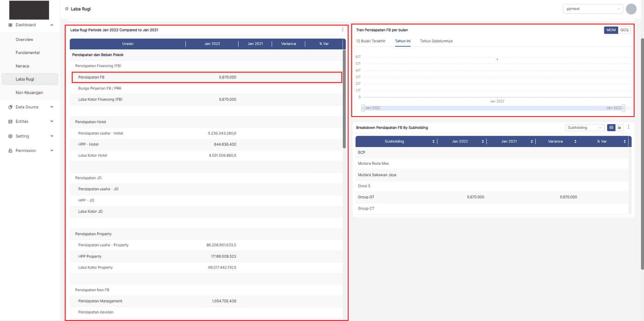
Task: Click the Pendapatan FB row in the table
Action: click(x=207, y=77)
